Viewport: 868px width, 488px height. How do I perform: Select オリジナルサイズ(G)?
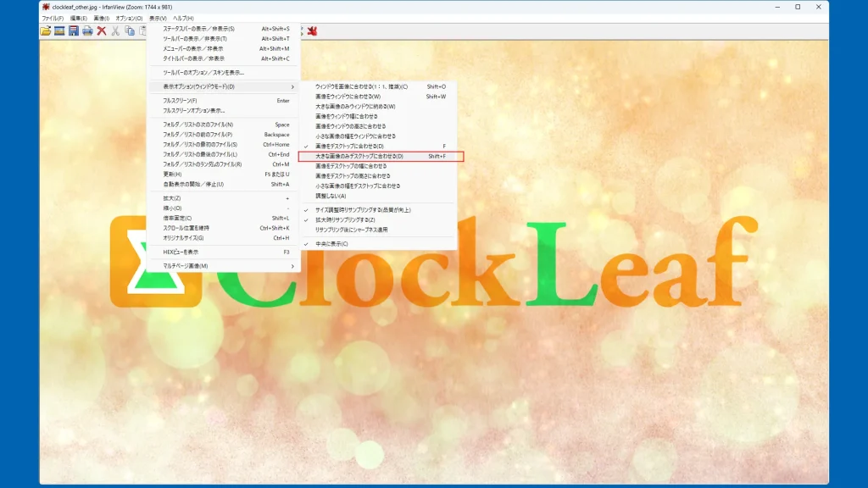tap(224, 238)
